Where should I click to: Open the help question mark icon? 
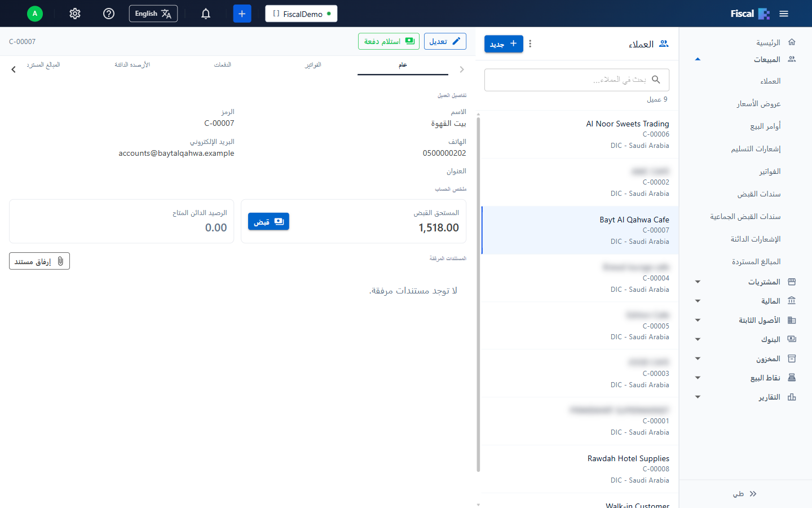pos(109,14)
